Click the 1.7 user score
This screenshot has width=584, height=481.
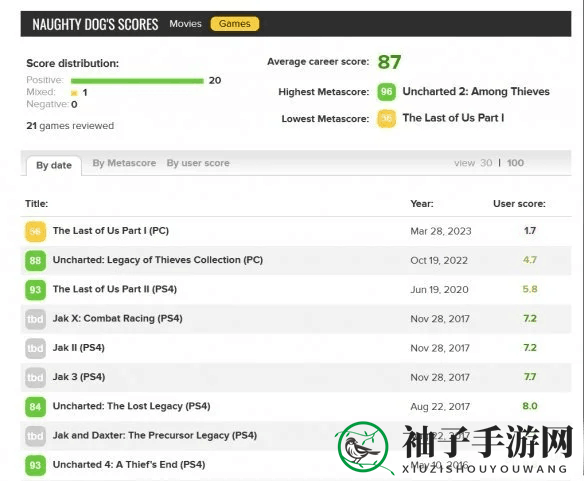point(530,231)
